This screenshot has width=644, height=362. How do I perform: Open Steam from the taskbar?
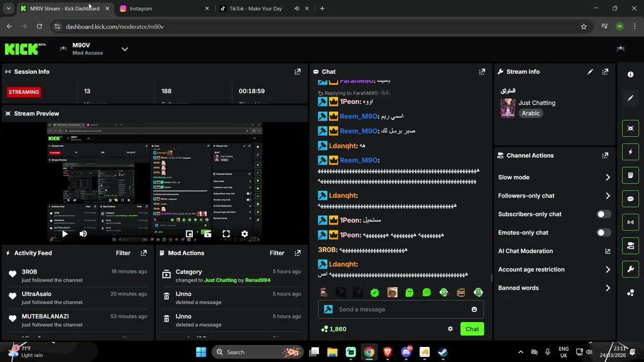point(443,352)
